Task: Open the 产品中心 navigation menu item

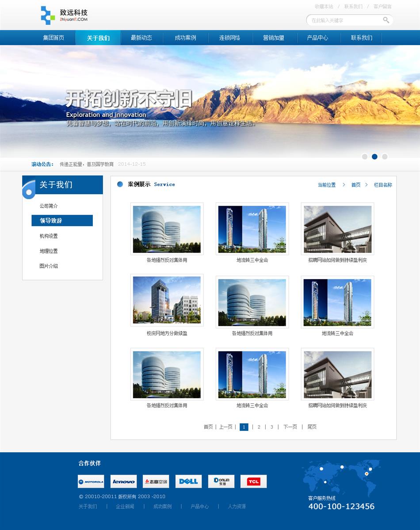Action: (317, 38)
